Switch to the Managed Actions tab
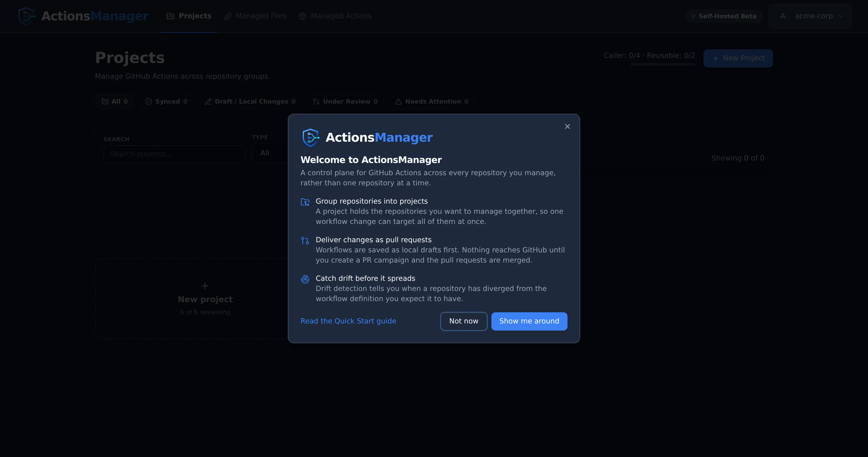This screenshot has width=868, height=457. click(335, 16)
